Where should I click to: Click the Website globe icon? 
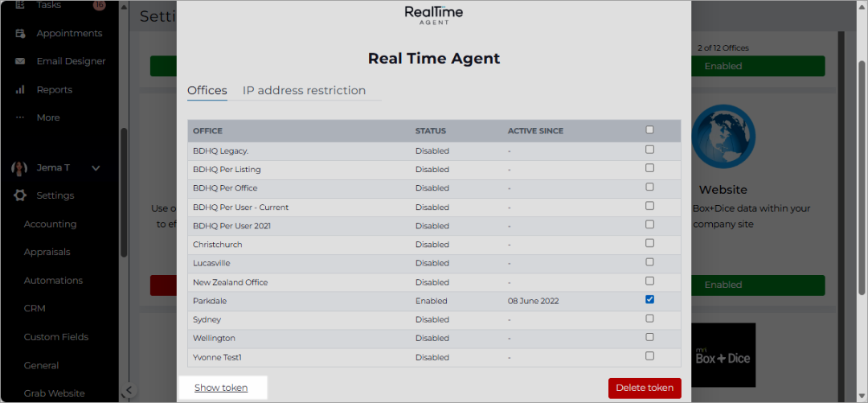click(723, 137)
